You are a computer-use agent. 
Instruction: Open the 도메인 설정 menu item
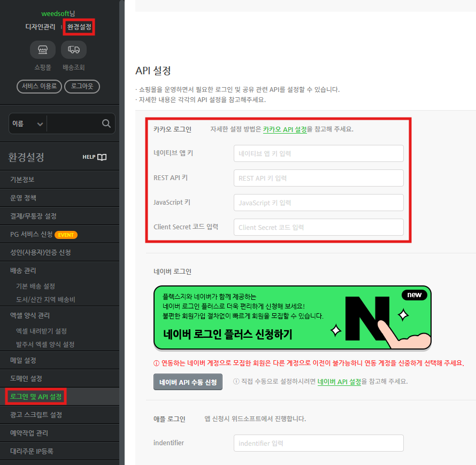point(59,378)
